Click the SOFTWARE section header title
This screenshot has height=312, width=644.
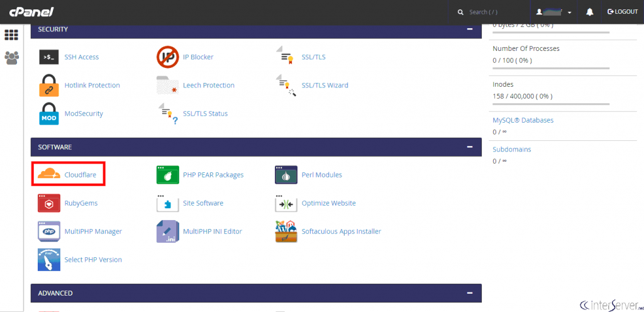pyautogui.click(x=55, y=147)
